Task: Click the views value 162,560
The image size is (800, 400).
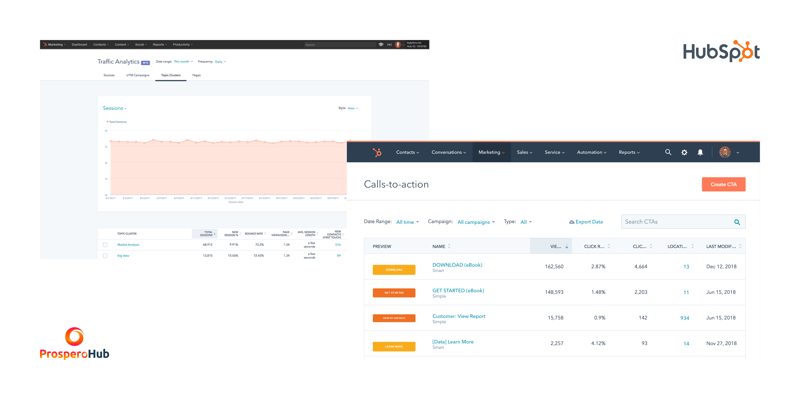Action: tap(553, 267)
